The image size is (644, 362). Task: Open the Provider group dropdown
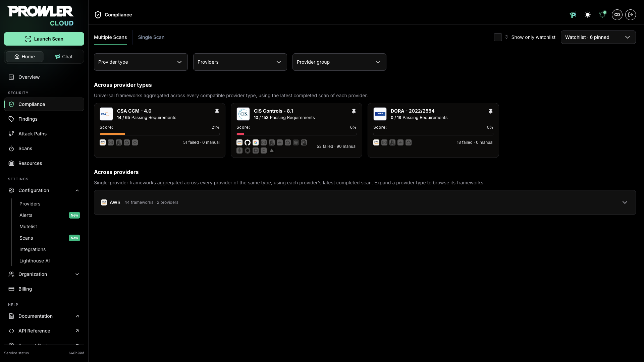coord(339,62)
